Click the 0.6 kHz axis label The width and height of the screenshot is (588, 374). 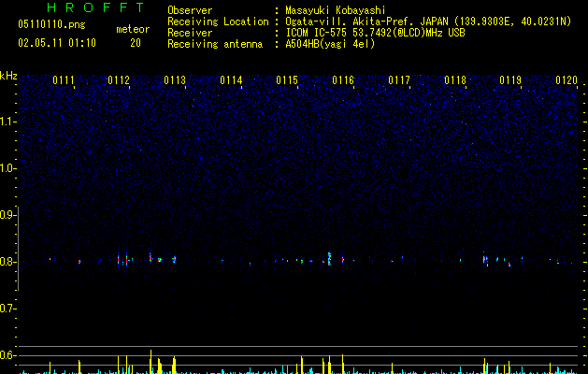[7, 355]
